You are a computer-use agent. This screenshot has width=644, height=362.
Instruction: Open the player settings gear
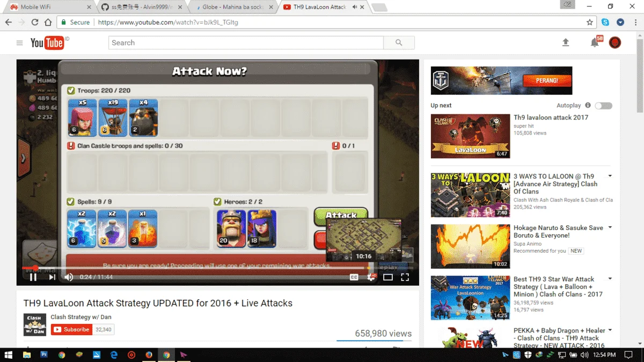coord(371,277)
